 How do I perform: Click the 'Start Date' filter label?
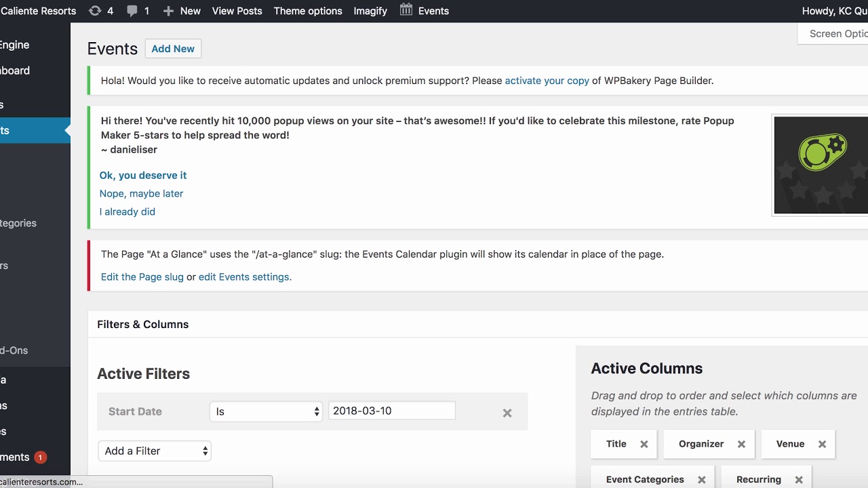135,411
